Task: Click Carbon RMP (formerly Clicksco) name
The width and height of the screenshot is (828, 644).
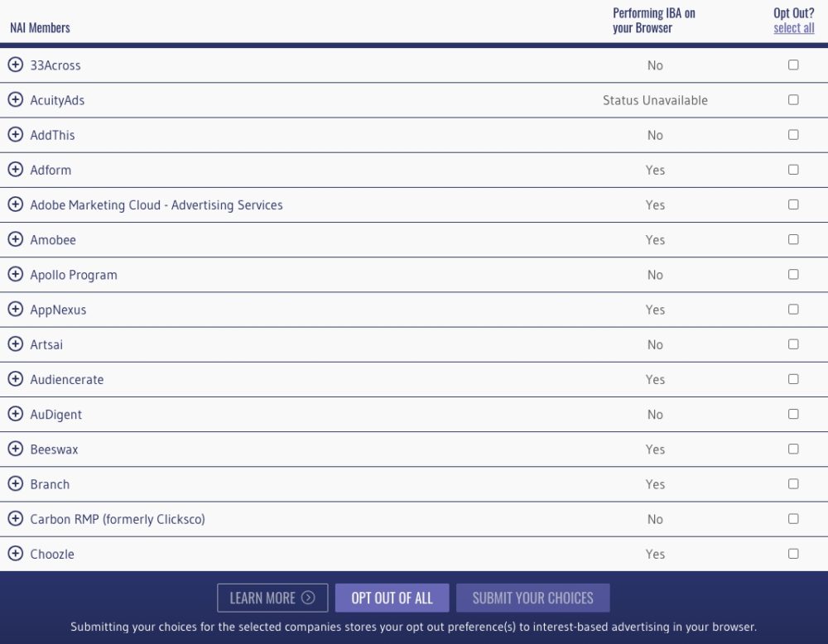Action: coord(118,519)
